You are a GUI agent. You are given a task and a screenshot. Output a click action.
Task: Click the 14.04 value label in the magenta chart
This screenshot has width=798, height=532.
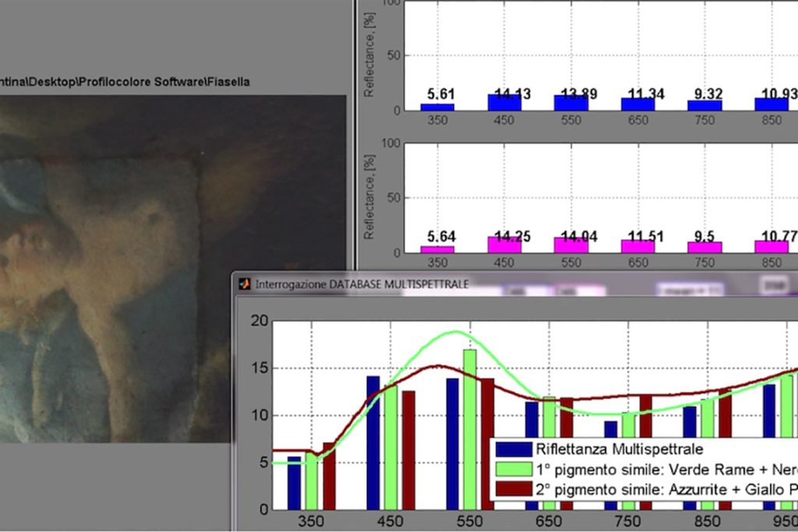[x=579, y=237]
